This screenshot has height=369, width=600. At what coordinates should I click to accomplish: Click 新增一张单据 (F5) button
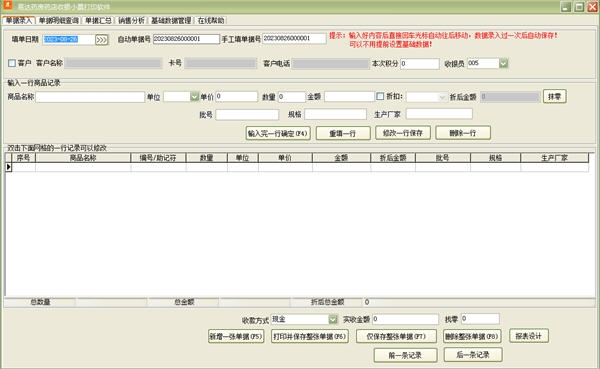pyautogui.click(x=236, y=336)
